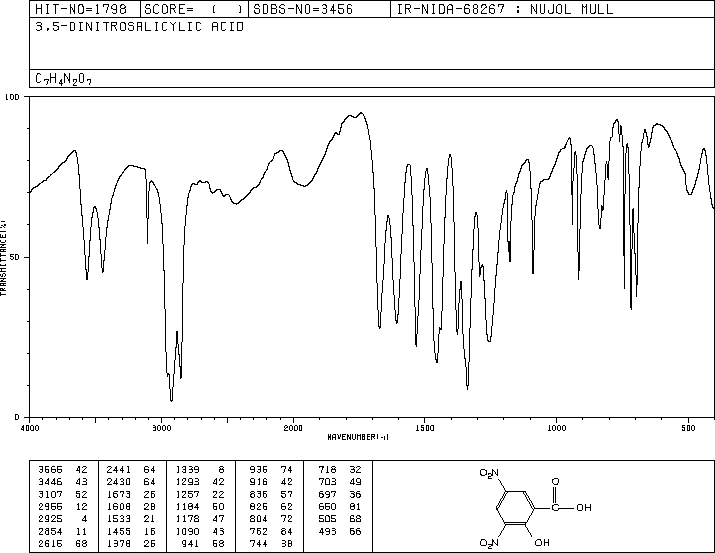Screen dimensions: 715x553
Task: Click the 1000 wavenumber axis label
Action: click(556, 428)
